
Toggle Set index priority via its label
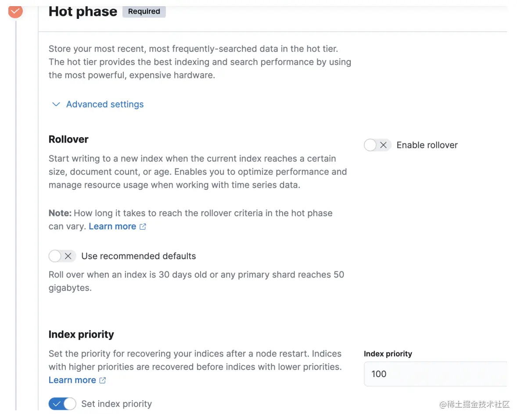116,404
